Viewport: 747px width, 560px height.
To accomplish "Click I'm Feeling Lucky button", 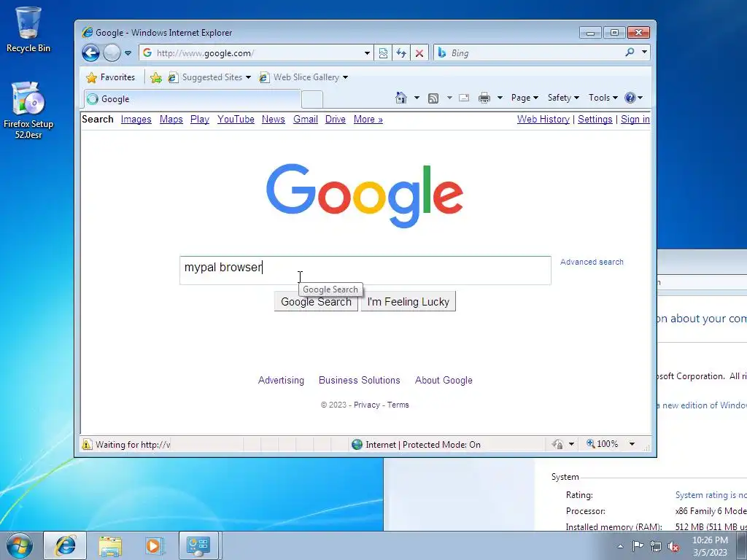I will click(409, 302).
